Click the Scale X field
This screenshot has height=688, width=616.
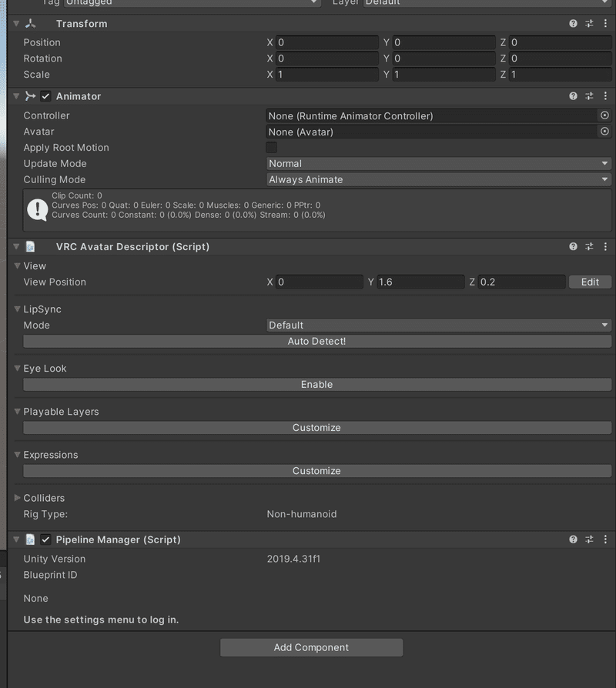pos(327,75)
